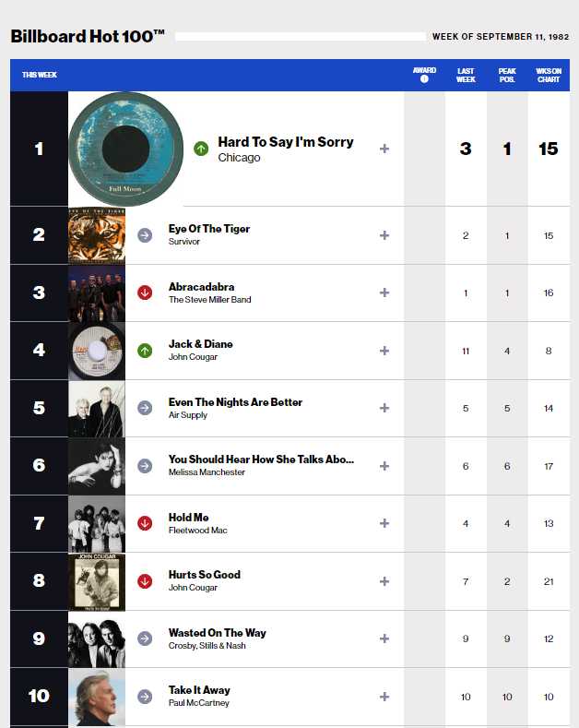Open the Chicago artist link
579x728 pixels.
pyautogui.click(x=239, y=158)
